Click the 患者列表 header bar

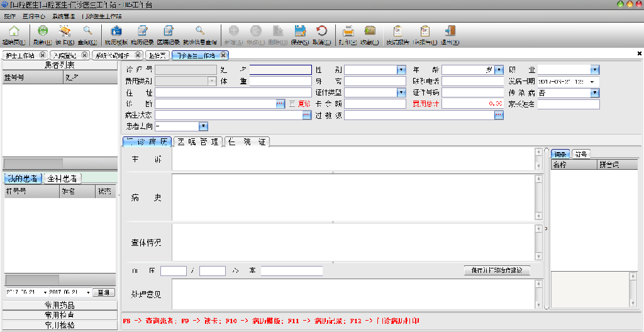point(60,65)
